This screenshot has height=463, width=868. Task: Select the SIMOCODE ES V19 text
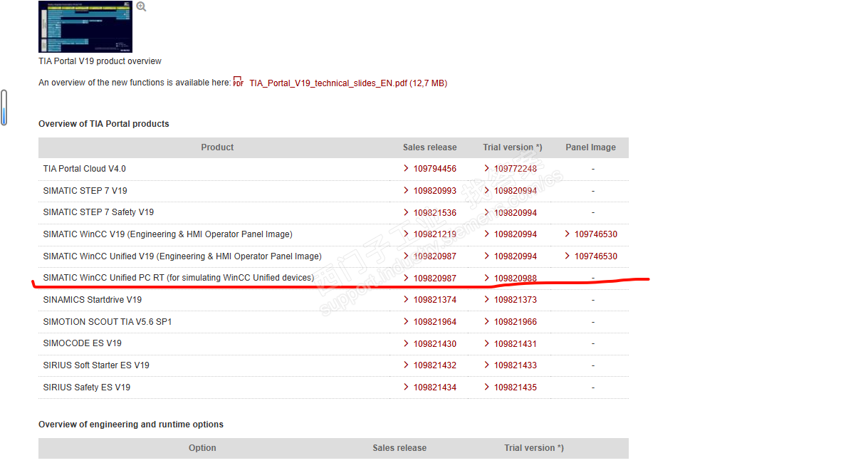83,343
